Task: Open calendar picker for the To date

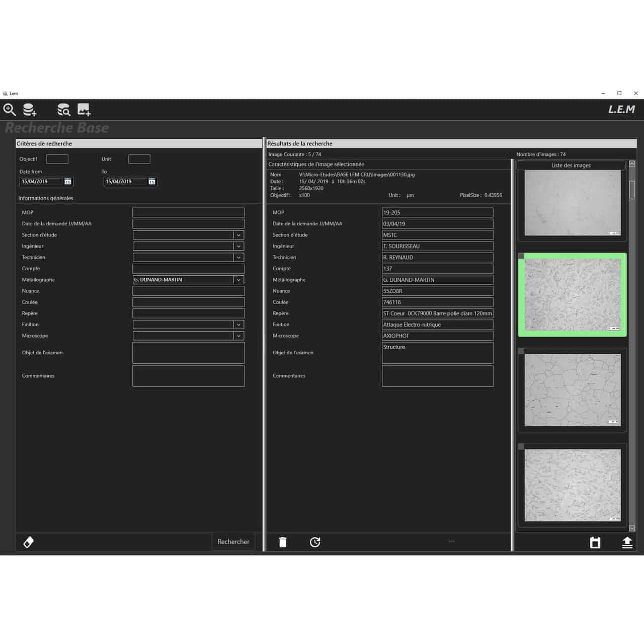Action: [151, 182]
